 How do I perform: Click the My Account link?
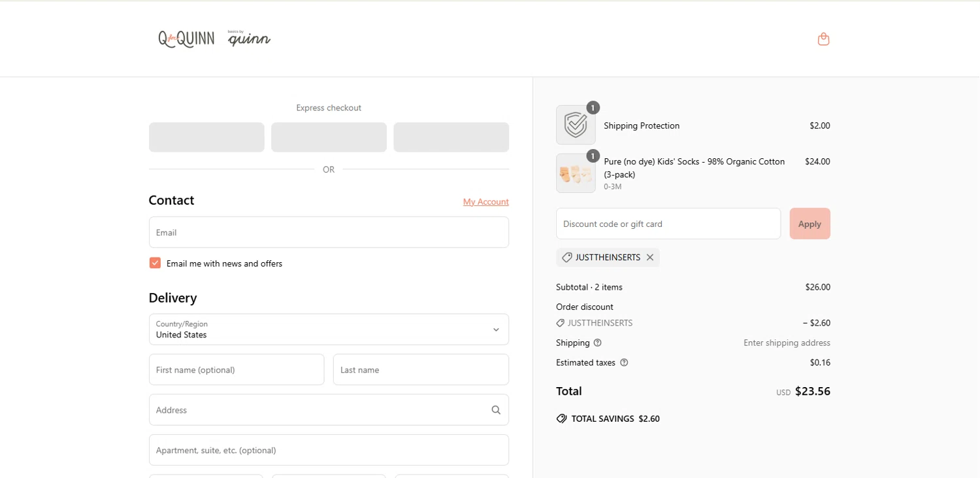click(486, 202)
